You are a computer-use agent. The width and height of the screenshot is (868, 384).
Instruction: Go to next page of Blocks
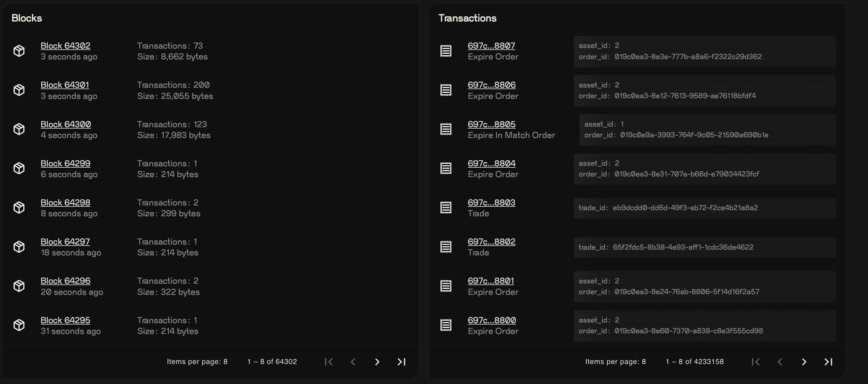pyautogui.click(x=377, y=362)
